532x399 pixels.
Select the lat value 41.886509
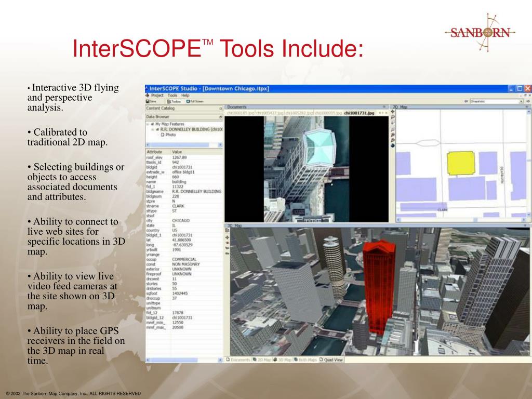click(x=181, y=240)
